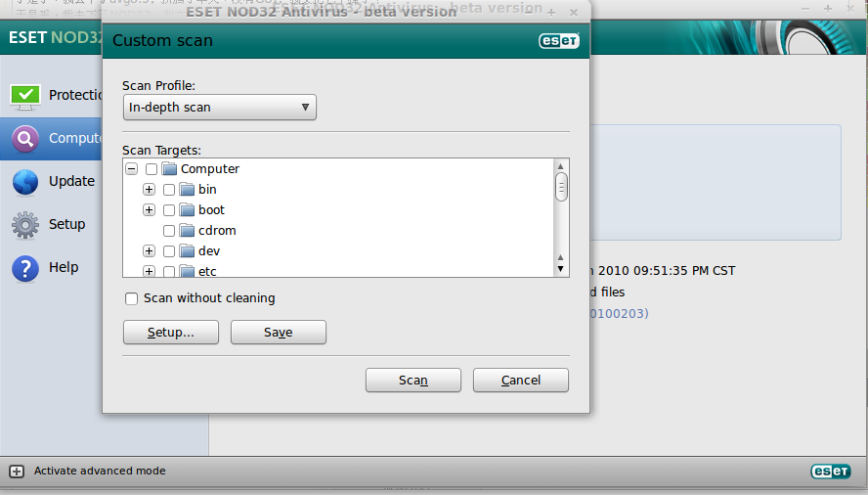The image size is (868, 495).
Task: Enable Scan without cleaning checkbox
Action: click(131, 298)
